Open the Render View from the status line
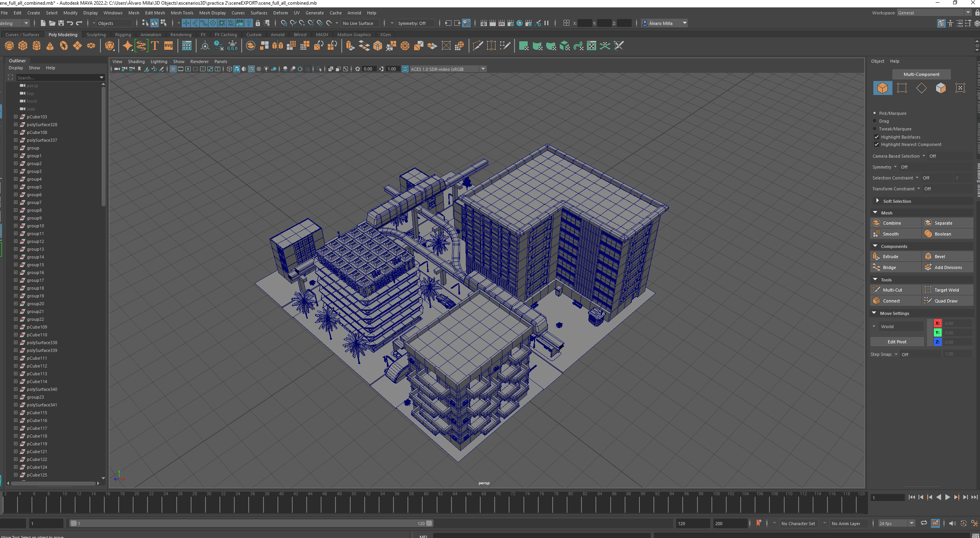Screen dimensions: 980x538 coord(483,23)
